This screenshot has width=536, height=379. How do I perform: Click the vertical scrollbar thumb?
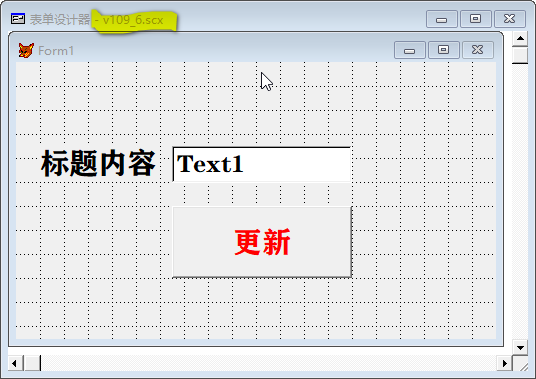click(520, 55)
